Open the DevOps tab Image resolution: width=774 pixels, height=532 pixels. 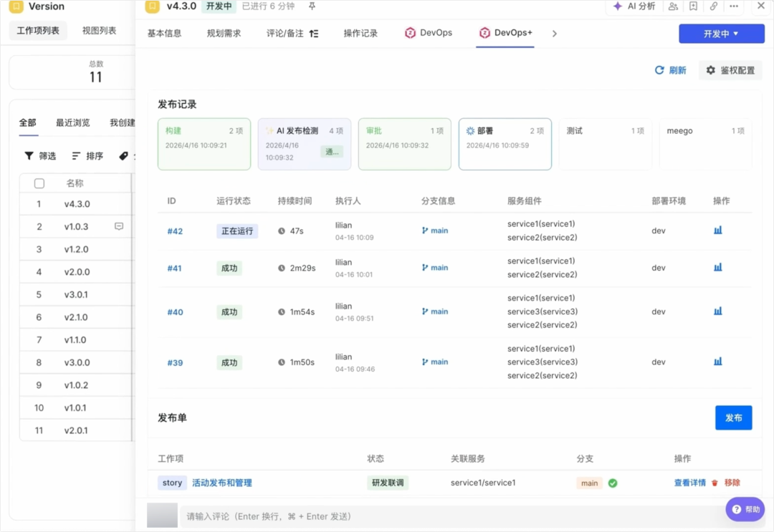[429, 33]
